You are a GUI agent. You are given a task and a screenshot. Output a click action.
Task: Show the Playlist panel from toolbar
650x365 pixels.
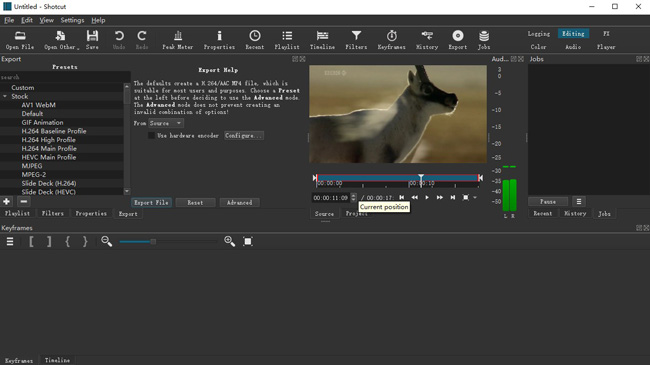(287, 40)
